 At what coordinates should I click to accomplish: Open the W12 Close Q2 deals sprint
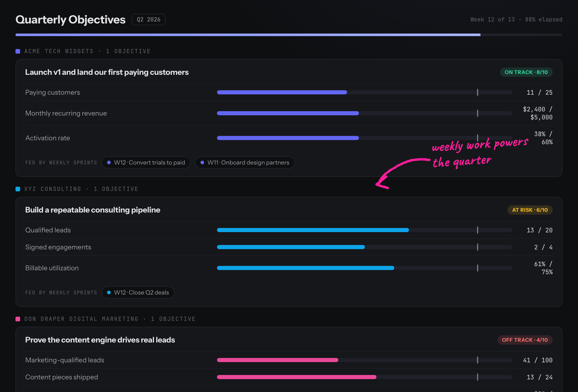[138, 292]
